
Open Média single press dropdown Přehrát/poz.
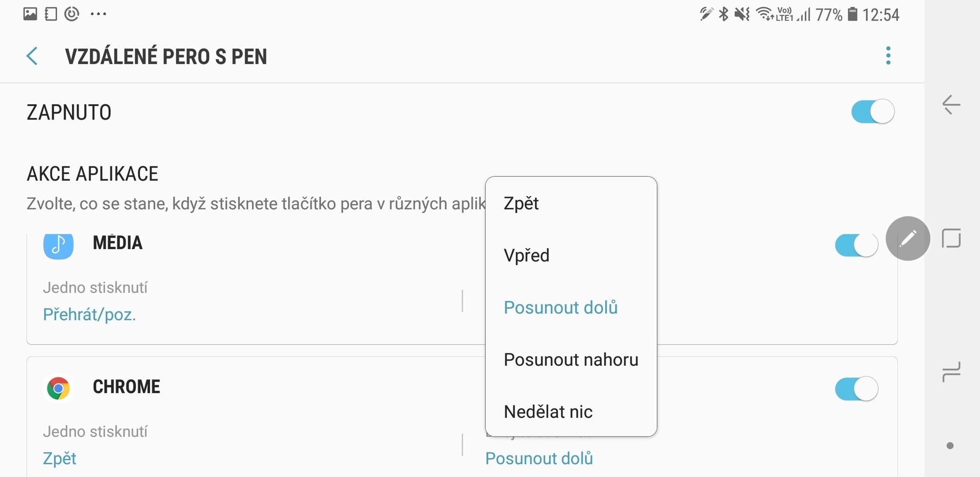(89, 315)
